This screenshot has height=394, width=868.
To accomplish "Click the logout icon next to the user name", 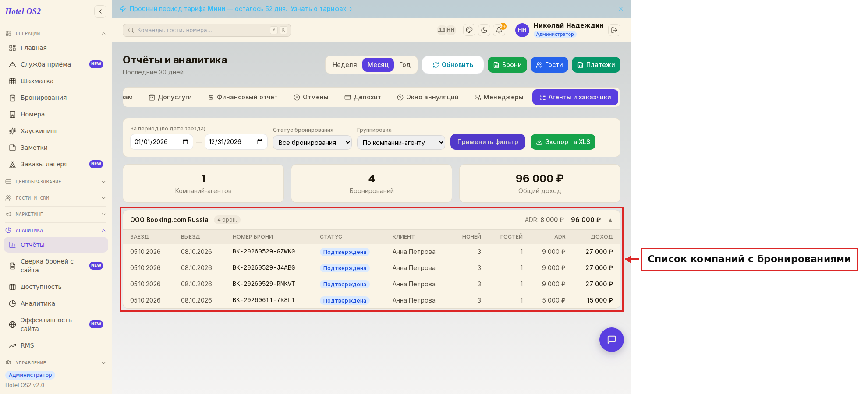I will (x=614, y=30).
